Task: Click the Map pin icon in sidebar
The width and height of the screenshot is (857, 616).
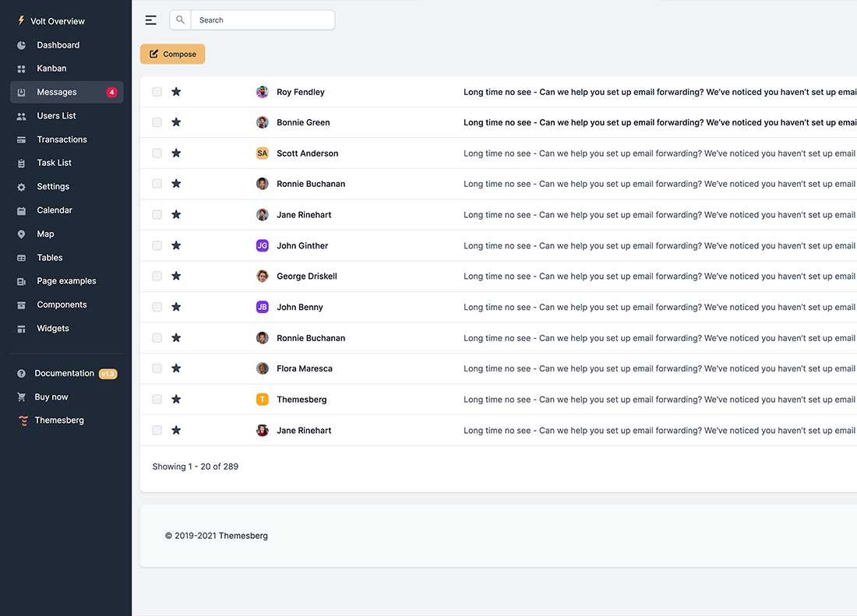Action: click(21, 234)
